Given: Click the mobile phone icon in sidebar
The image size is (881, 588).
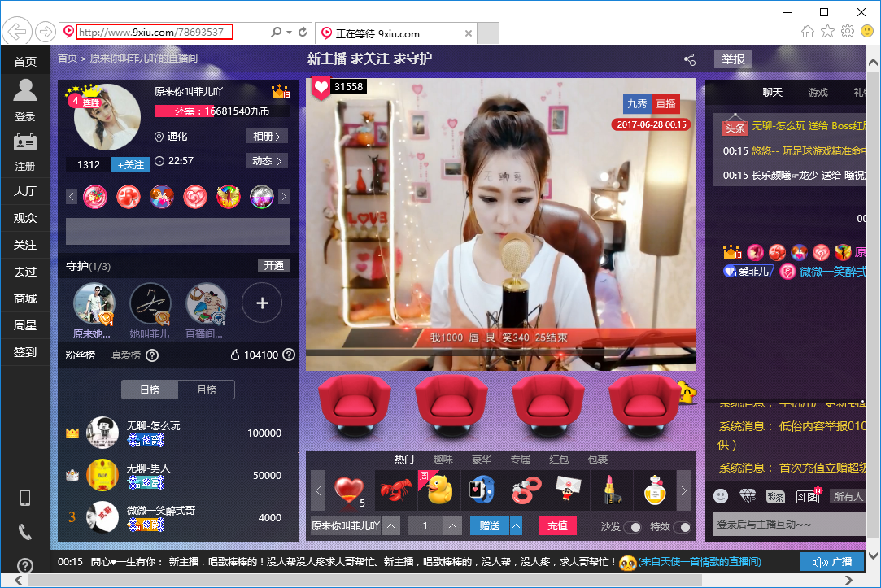Looking at the screenshot, I should 25,498.
